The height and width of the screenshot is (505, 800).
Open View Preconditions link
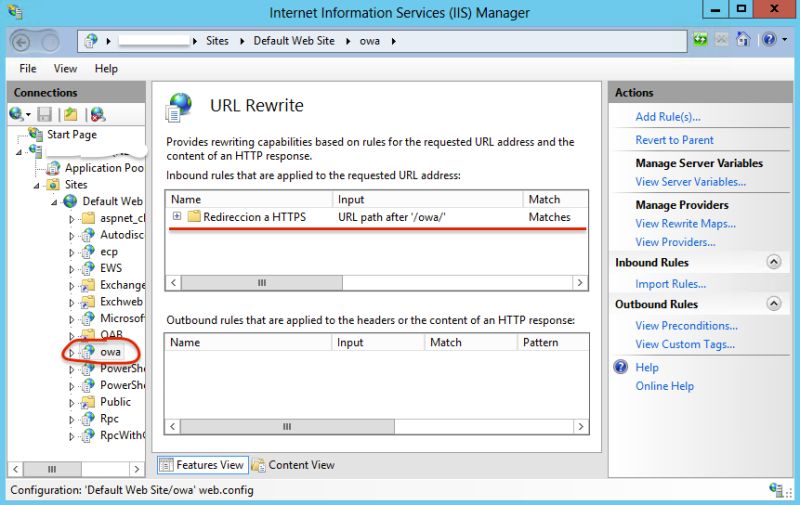coord(686,325)
